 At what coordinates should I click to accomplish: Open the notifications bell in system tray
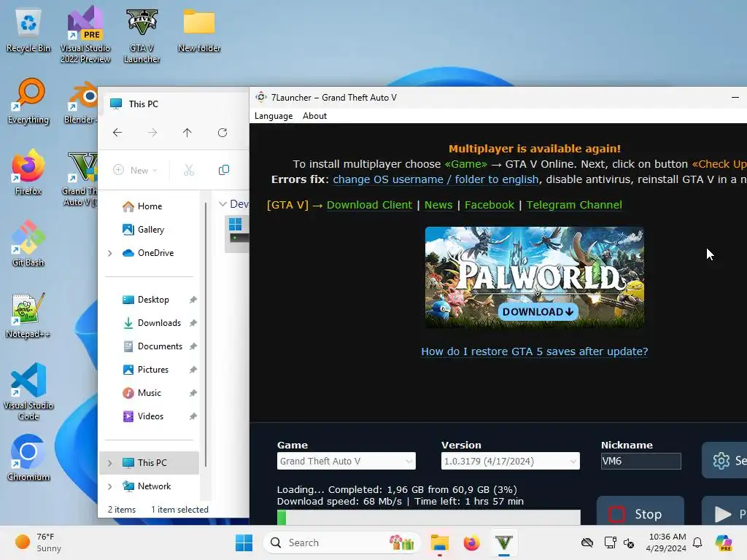click(x=697, y=542)
